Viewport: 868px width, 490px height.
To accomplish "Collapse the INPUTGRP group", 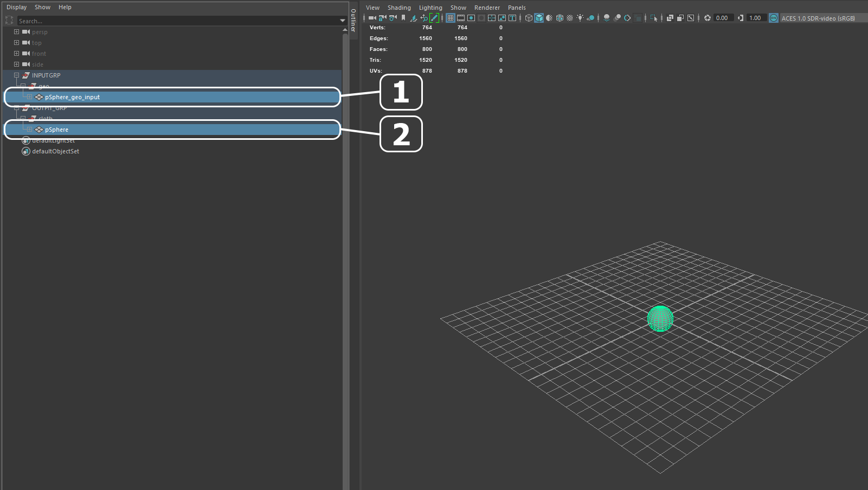I will click(x=16, y=75).
